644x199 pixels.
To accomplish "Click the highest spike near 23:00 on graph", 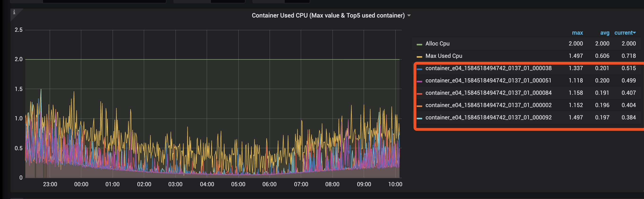I will pos(41,90).
